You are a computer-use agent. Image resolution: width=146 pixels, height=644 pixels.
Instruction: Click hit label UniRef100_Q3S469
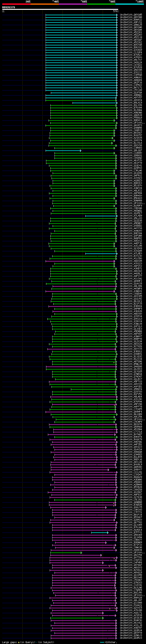coord(131,50)
